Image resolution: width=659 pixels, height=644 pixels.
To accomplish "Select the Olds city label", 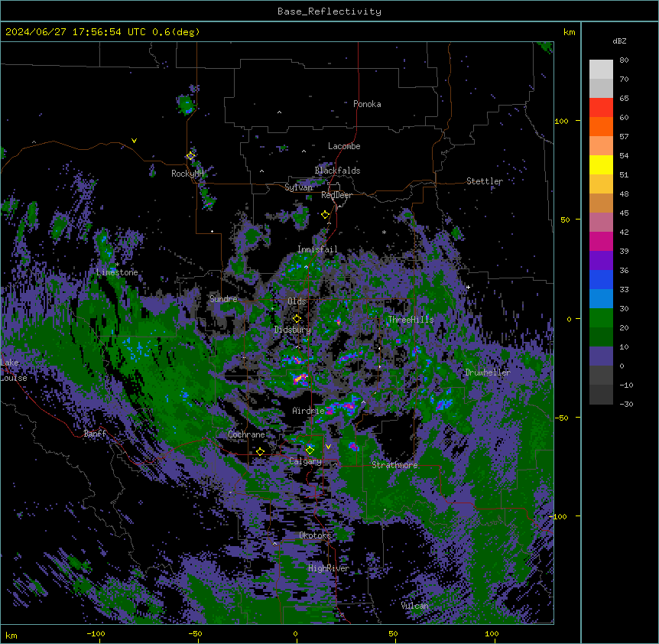I will click(297, 301).
